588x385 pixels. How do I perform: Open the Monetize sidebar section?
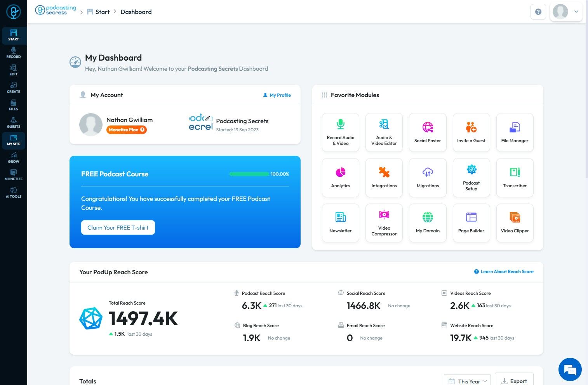[x=14, y=175]
